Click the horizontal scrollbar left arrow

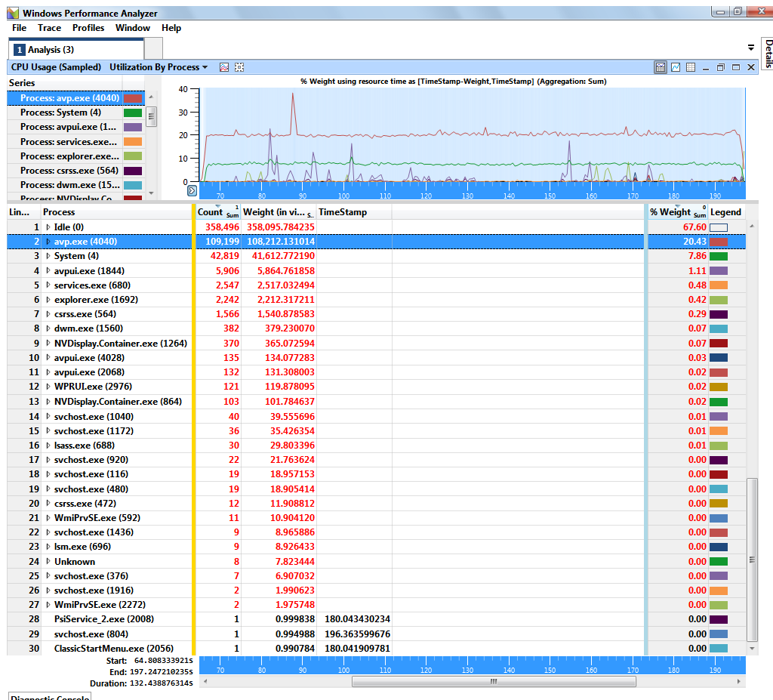click(x=205, y=682)
